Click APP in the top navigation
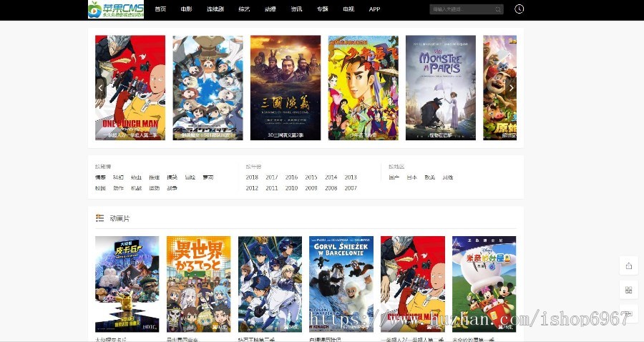This screenshot has width=644, height=342. (x=374, y=9)
